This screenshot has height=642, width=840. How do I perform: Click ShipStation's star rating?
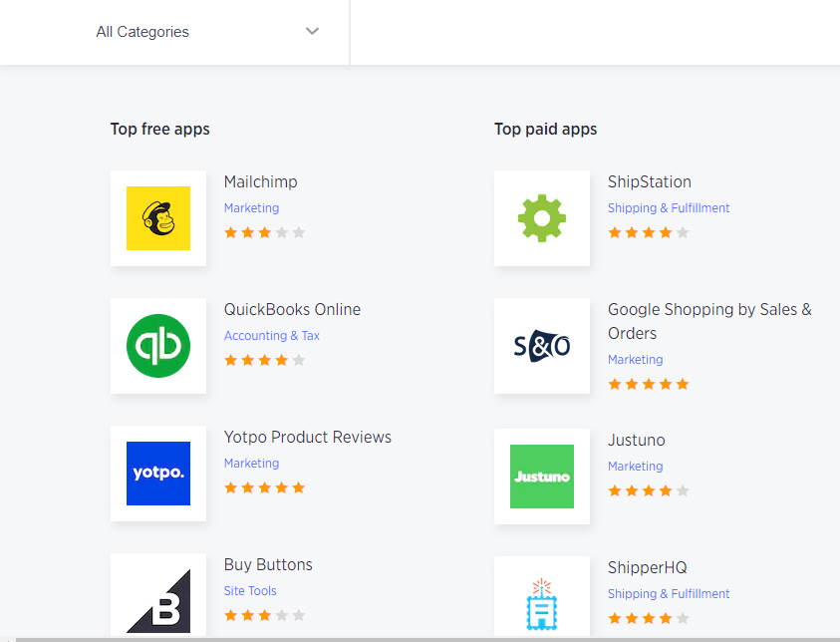649,232
